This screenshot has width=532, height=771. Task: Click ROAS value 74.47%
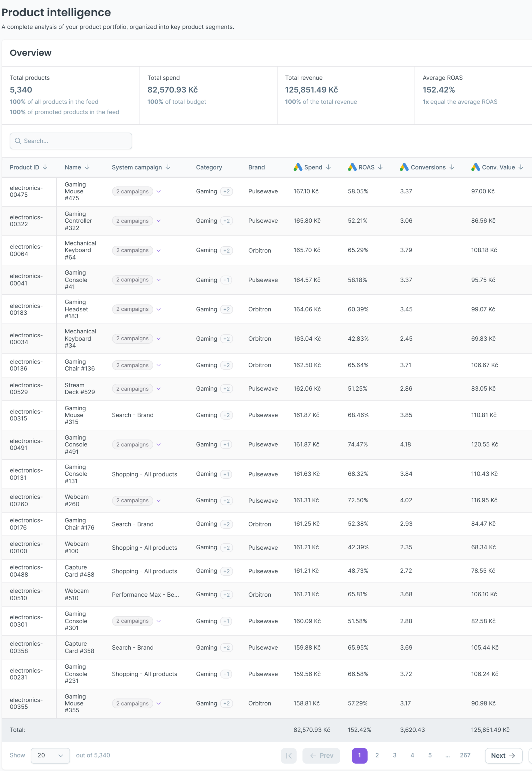click(x=358, y=445)
